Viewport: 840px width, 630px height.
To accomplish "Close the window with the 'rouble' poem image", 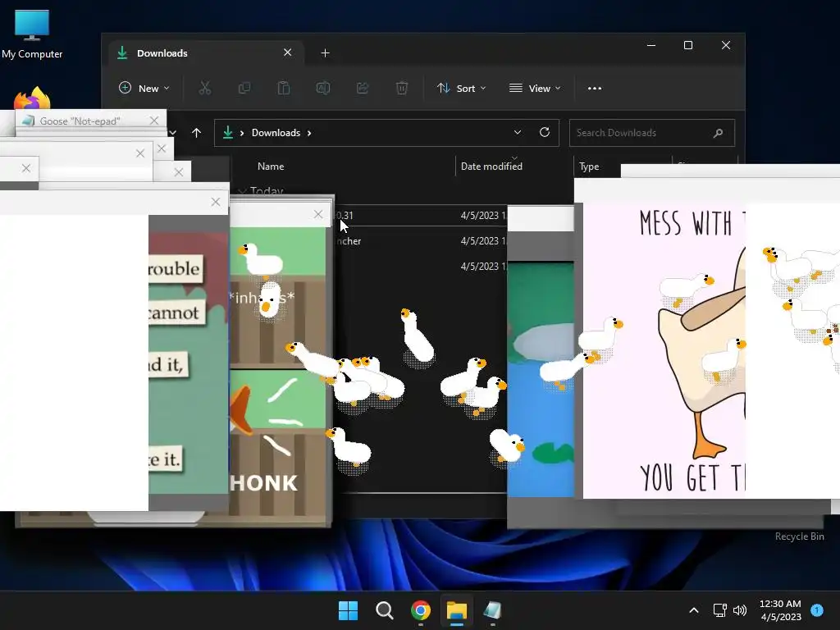I will click(x=216, y=202).
